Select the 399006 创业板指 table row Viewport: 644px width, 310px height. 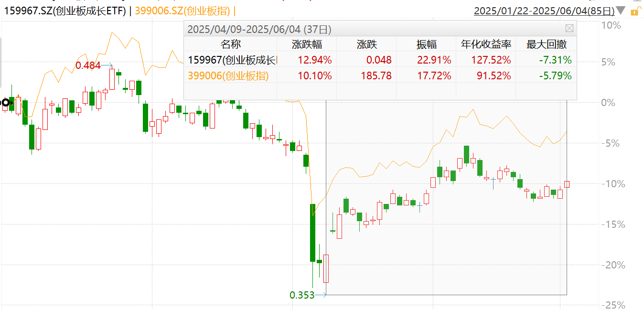click(380, 76)
